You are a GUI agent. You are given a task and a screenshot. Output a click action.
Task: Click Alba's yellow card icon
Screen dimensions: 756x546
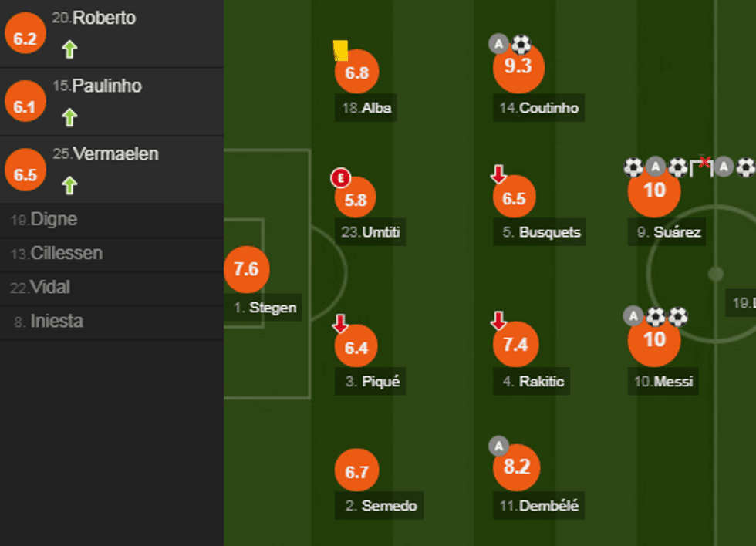tap(340, 51)
